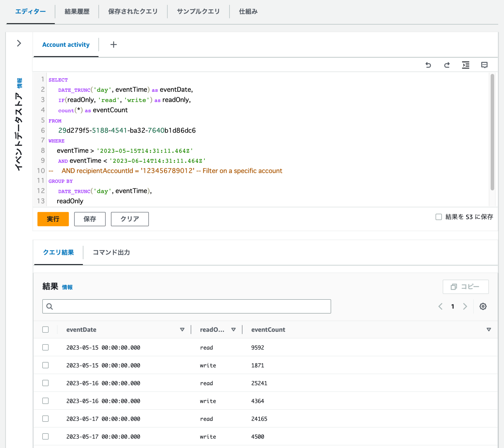Focus the results search input field
Viewport: 504px width, 448px height.
click(187, 306)
